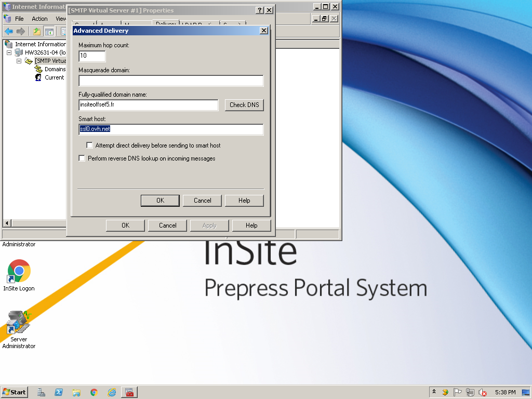
Task: Collapse the SMTP Virtual Server node
Action: pos(19,61)
